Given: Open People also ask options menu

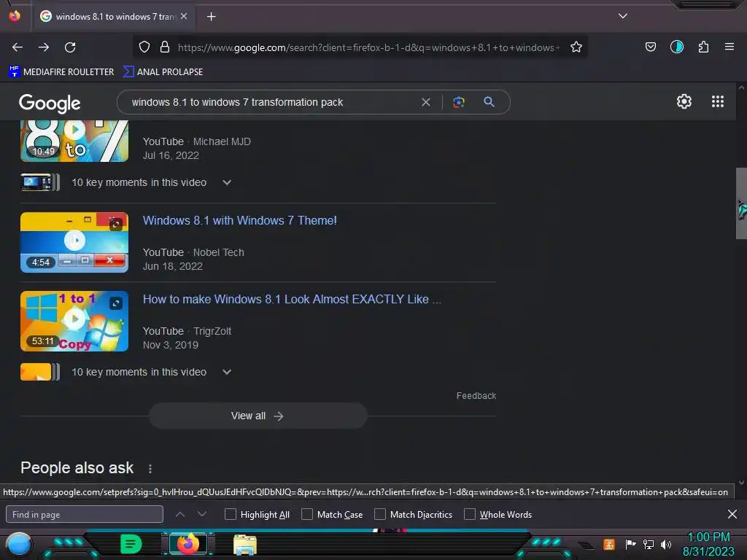Looking at the screenshot, I should coord(150,469).
